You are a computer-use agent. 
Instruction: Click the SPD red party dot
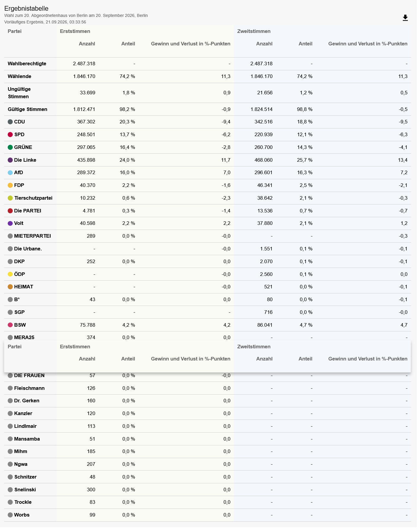10,135
